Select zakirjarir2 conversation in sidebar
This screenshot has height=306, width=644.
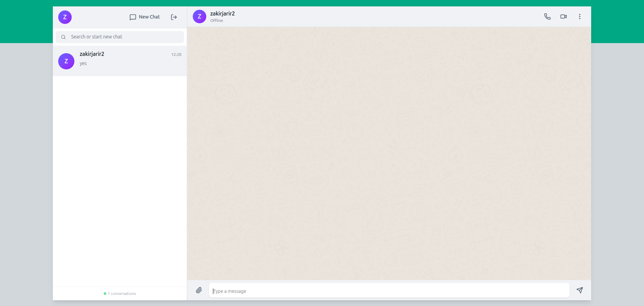[120, 61]
